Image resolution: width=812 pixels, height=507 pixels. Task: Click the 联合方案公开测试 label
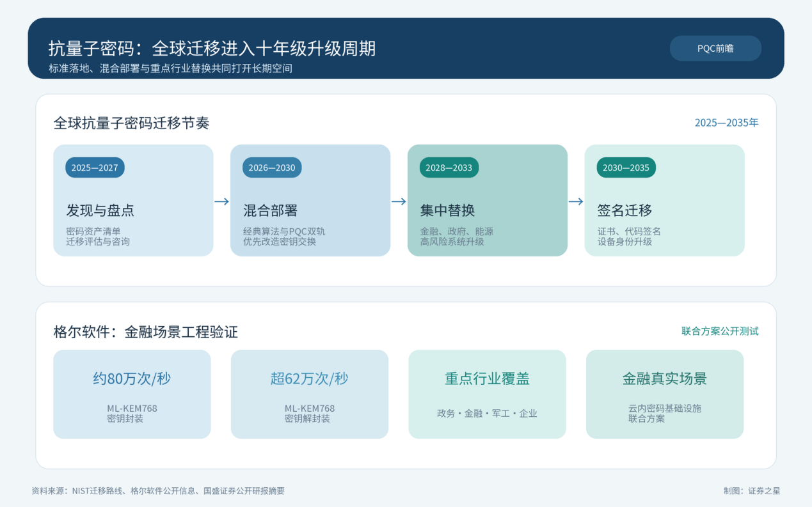(x=720, y=331)
